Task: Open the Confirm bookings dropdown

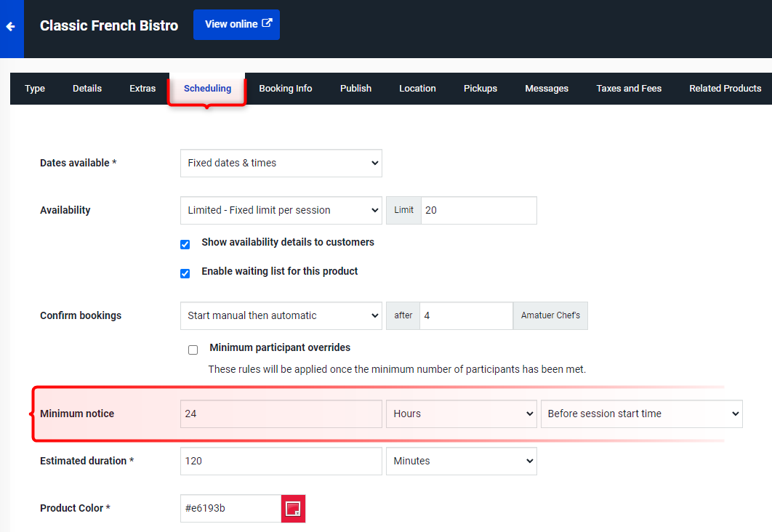Action: pyautogui.click(x=281, y=316)
